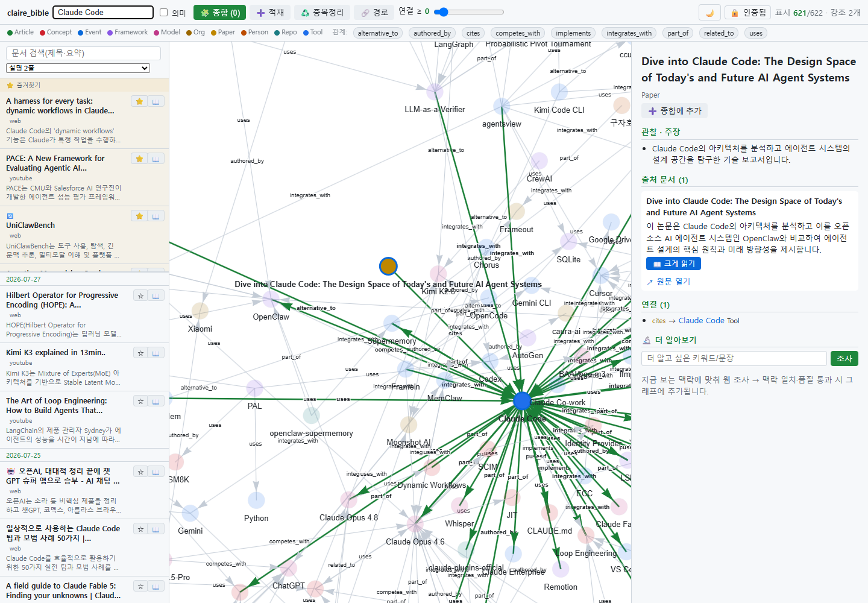
Task: Open book view for Hilbert Operator document
Action: [x=157, y=295]
